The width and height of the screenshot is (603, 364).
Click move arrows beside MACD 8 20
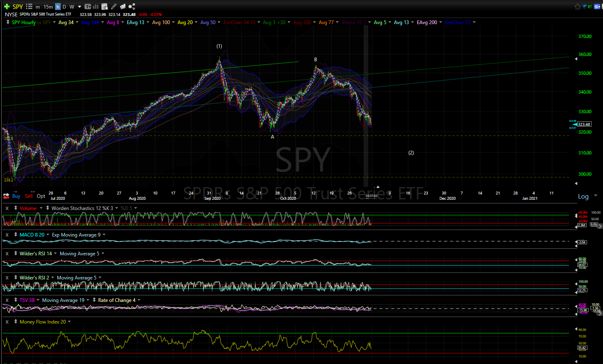16,235
